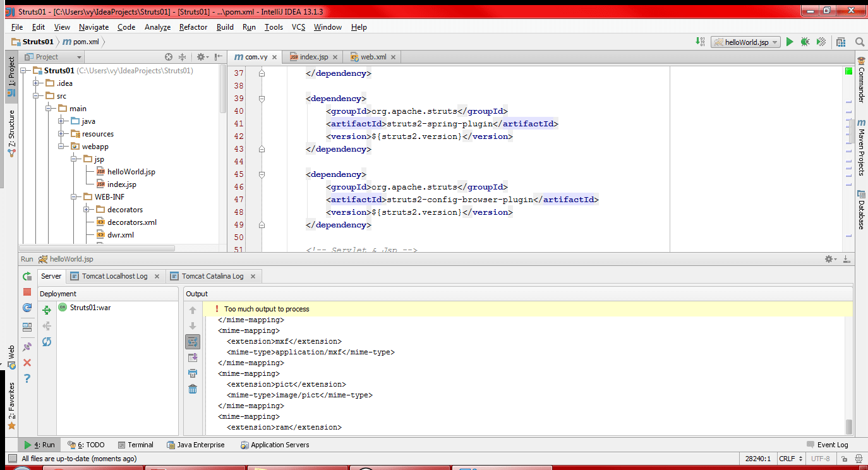Locate current file with the crosshair icon
This screenshot has height=470, width=868.
[169, 57]
